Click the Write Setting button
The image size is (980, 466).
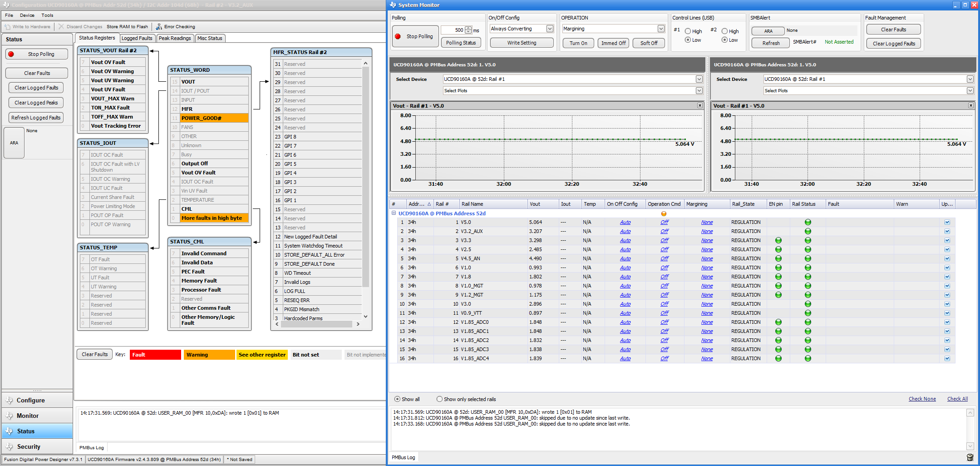[x=522, y=43]
